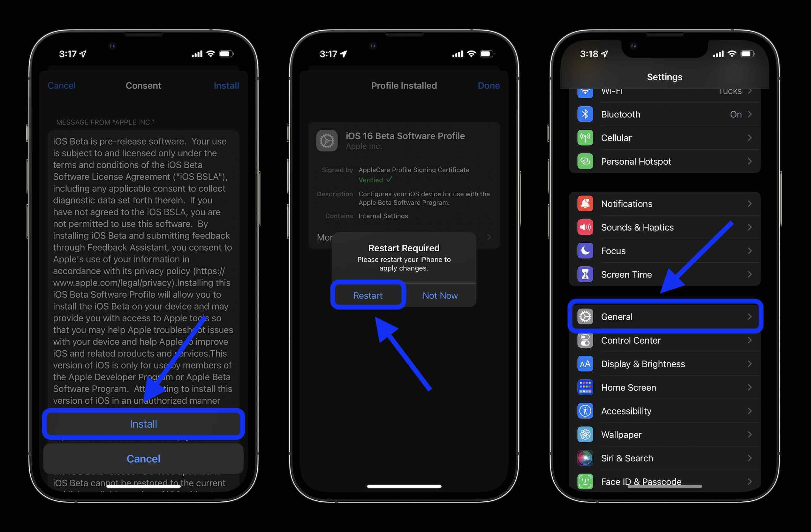Tap the Screen Time hourglass icon
Viewport: 811px width, 532px height.
(x=584, y=274)
